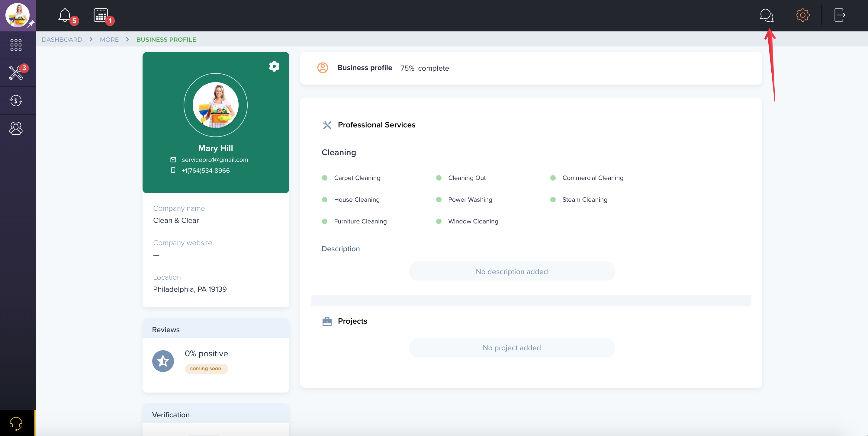Screen dimensions: 868x436
Task: Click the Description label
Action: (x=341, y=249)
